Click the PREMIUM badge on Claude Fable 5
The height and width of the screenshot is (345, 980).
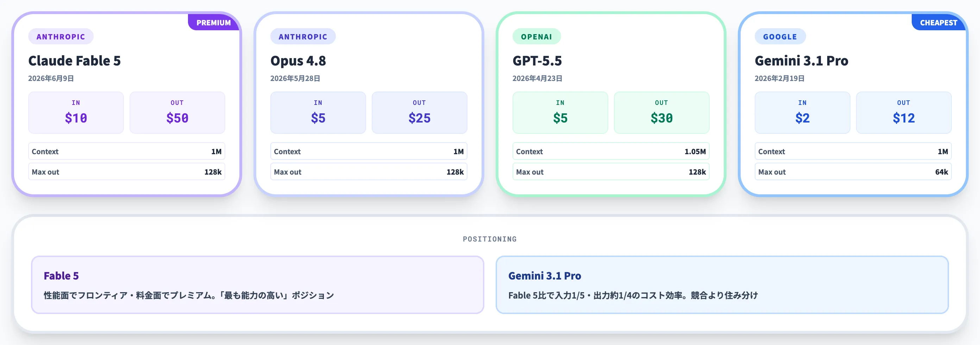point(213,23)
